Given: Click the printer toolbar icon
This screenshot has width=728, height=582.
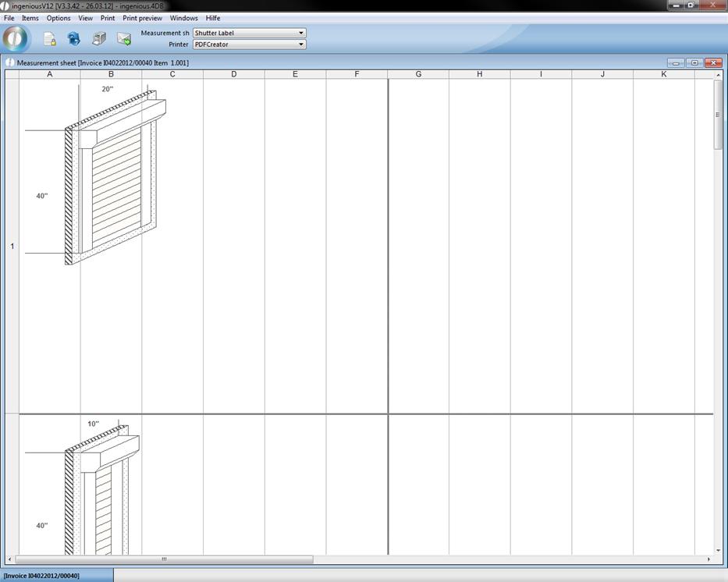Looking at the screenshot, I should pos(99,38).
